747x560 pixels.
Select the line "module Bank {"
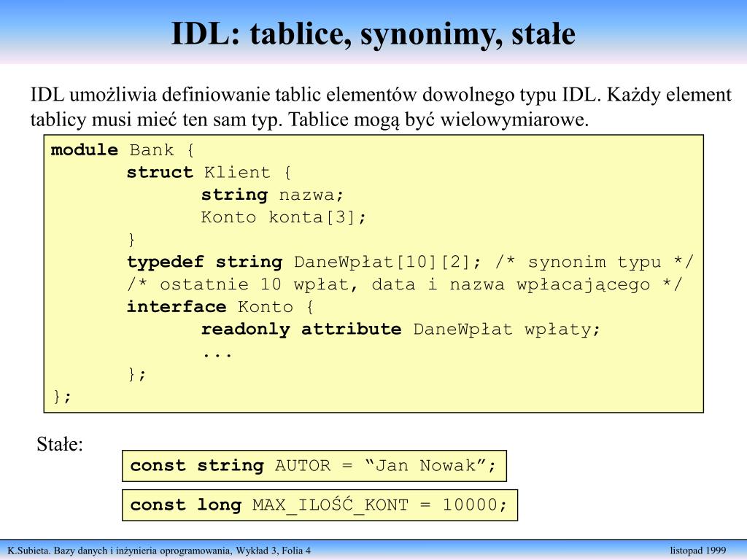tap(123, 150)
